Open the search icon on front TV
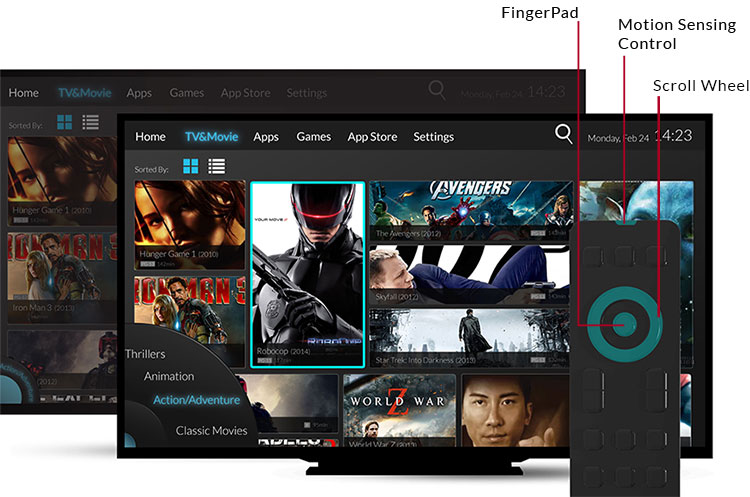The image size is (750, 497). (563, 134)
